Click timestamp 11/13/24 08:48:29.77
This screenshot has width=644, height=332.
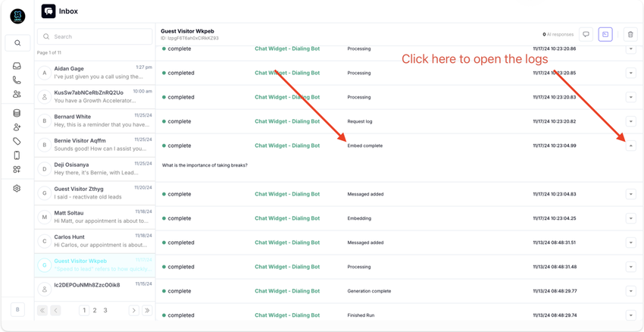click(555, 291)
